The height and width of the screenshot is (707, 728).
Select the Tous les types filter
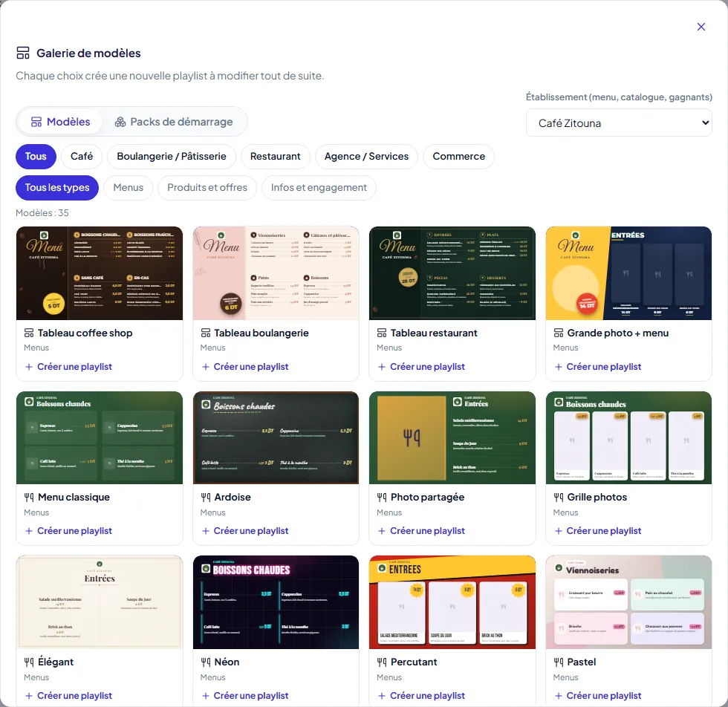(x=57, y=188)
